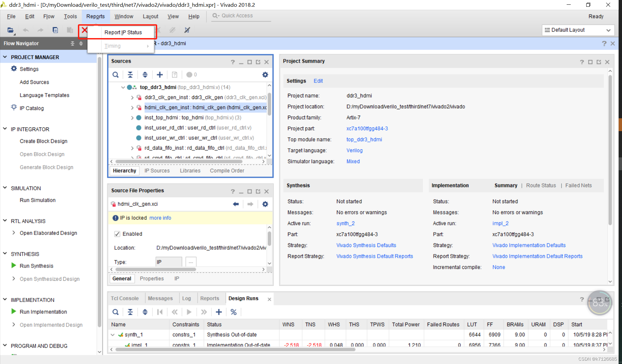Open the Flow menu
The image size is (622, 364).
pyautogui.click(x=49, y=16)
